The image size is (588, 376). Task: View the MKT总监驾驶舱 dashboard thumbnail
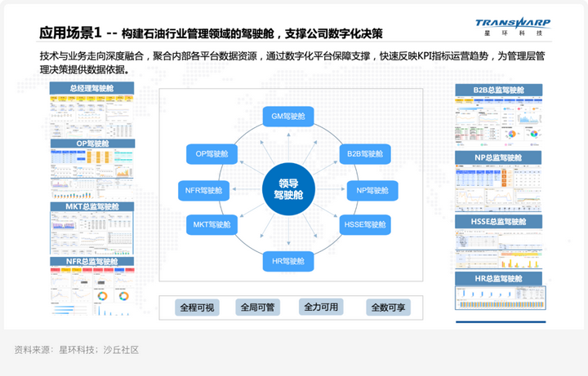point(91,233)
